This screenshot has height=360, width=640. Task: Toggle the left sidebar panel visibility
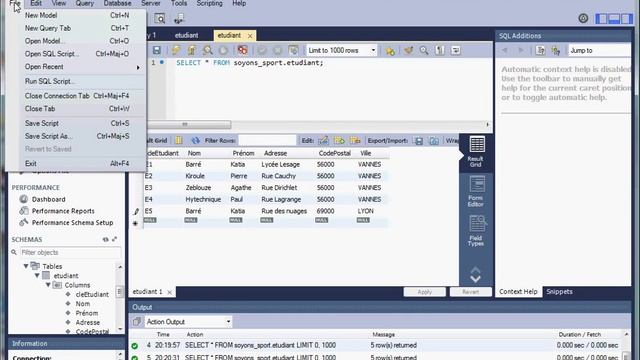[x=601, y=18]
